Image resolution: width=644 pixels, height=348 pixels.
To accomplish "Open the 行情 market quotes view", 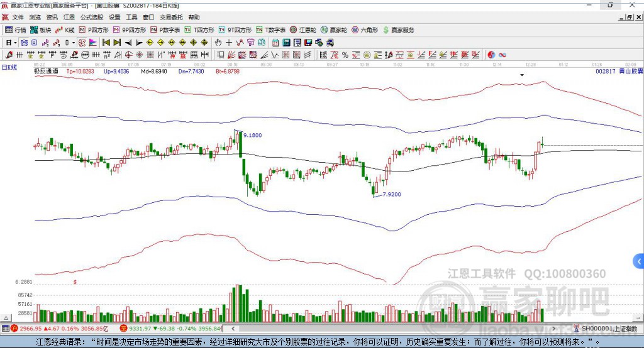I will tap(15, 30).
